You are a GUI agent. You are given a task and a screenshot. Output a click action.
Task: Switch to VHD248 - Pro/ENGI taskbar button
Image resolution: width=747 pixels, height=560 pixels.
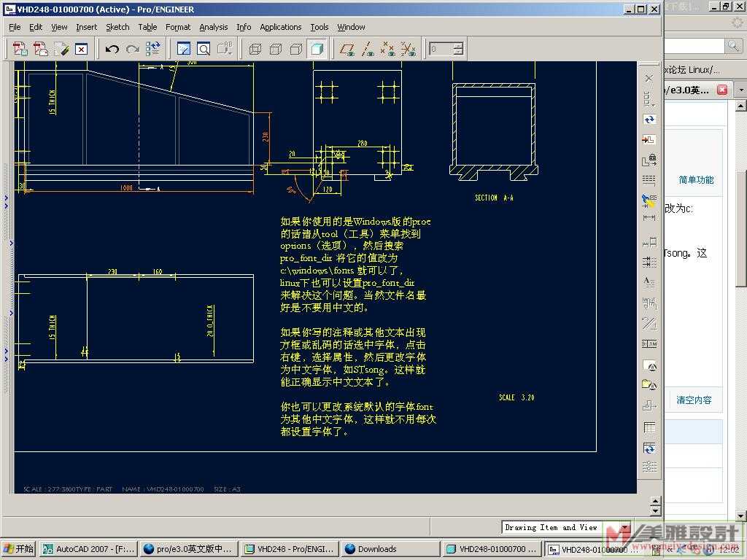(289, 549)
